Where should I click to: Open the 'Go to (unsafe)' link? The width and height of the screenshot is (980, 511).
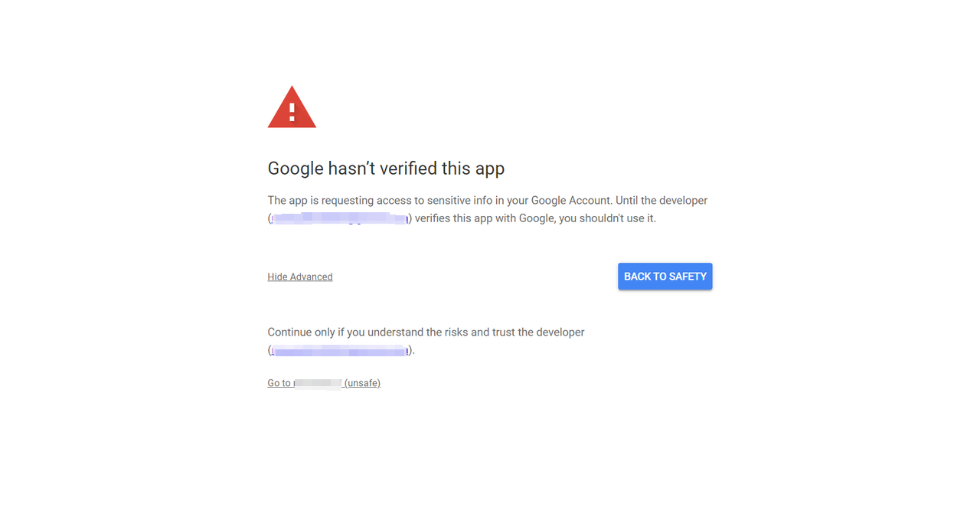pyautogui.click(x=323, y=383)
